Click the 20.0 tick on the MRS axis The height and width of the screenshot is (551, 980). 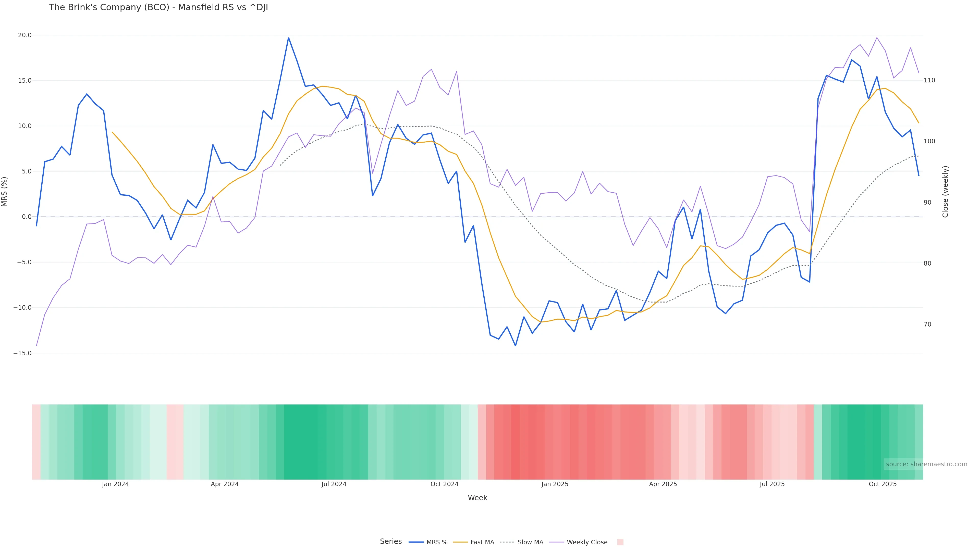(x=25, y=35)
